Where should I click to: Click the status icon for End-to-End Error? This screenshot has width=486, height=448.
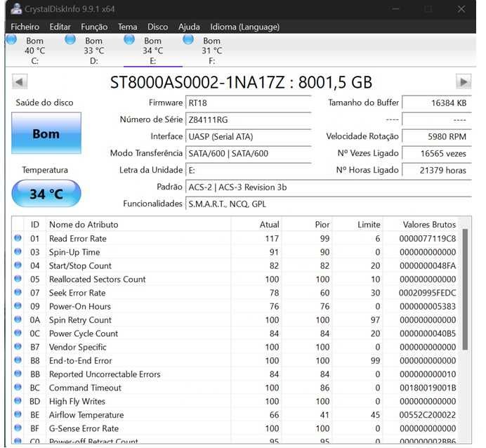pyautogui.click(x=18, y=360)
